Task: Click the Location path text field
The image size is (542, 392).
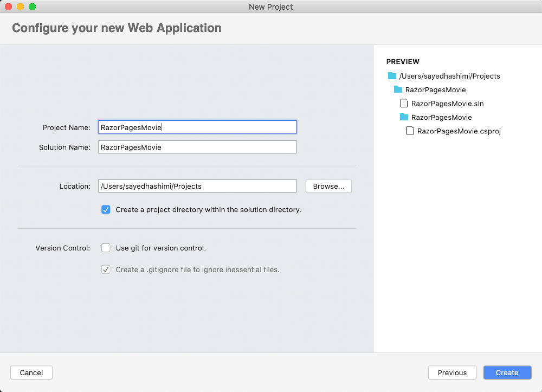Action: tap(197, 186)
